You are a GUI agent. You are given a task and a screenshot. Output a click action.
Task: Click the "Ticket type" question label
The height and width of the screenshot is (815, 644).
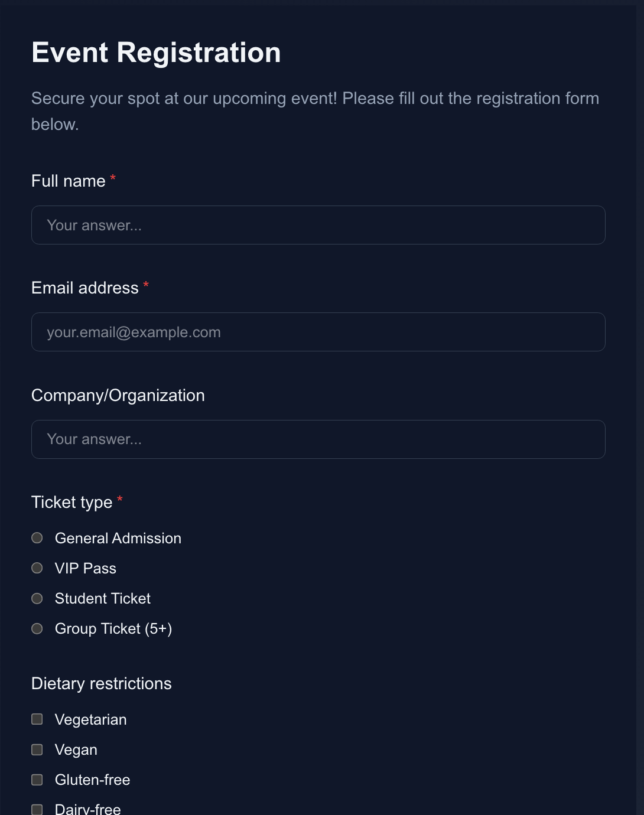pos(72,502)
